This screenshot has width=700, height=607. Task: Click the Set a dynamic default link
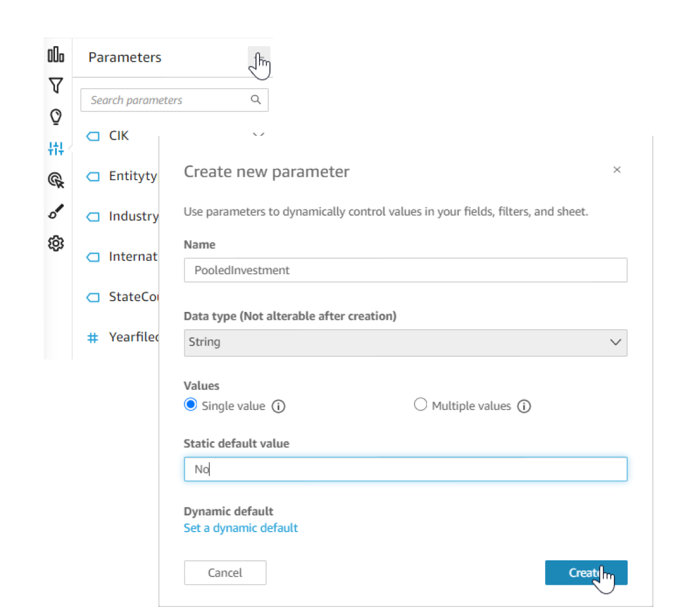(241, 528)
